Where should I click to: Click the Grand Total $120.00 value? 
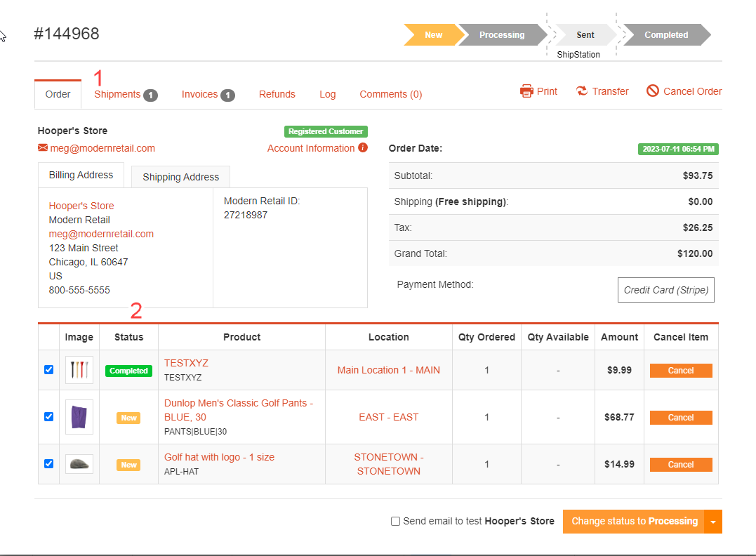(x=695, y=253)
